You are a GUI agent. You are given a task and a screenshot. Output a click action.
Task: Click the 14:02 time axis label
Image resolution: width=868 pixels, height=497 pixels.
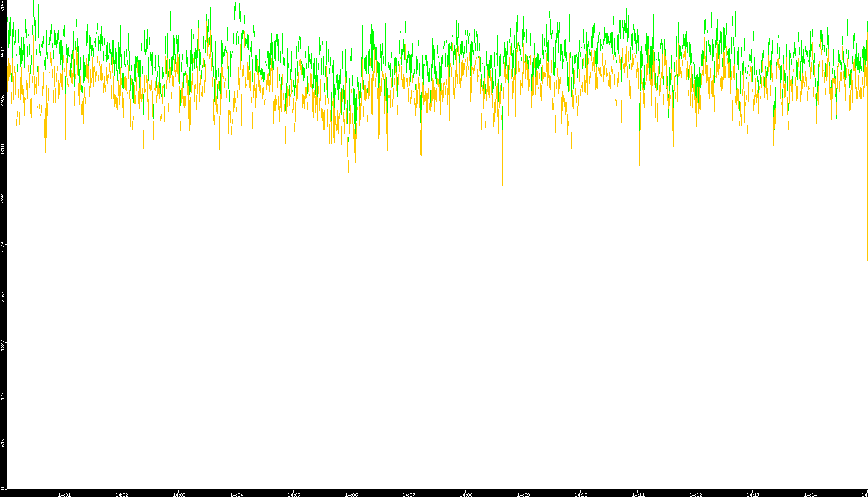click(x=121, y=495)
